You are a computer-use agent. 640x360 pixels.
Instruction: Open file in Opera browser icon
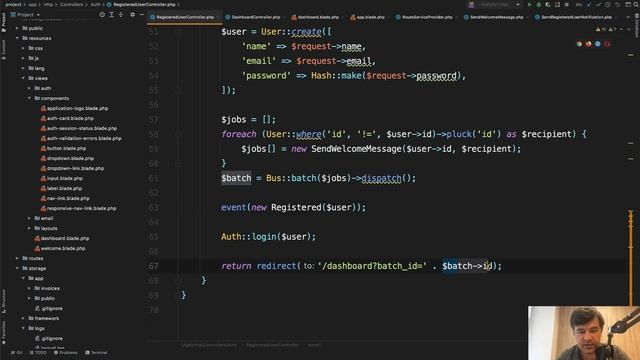click(x=607, y=44)
